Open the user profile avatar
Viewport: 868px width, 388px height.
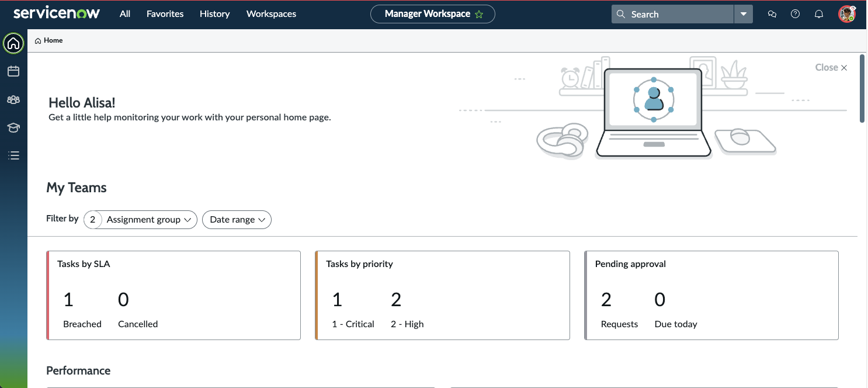click(846, 15)
